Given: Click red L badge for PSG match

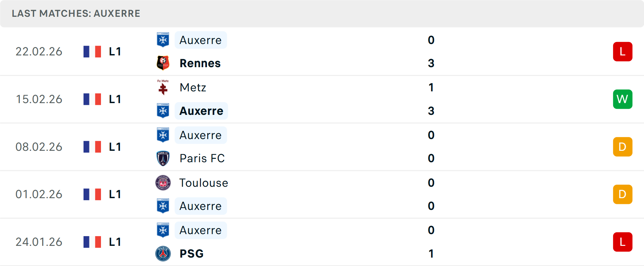Looking at the screenshot, I should tap(623, 242).
